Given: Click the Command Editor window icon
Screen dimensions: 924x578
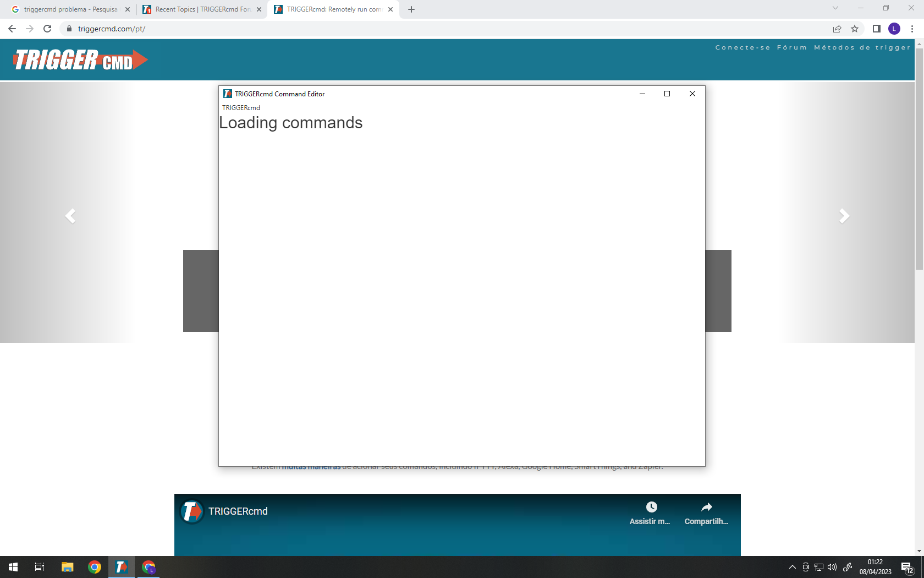Looking at the screenshot, I should tap(228, 94).
